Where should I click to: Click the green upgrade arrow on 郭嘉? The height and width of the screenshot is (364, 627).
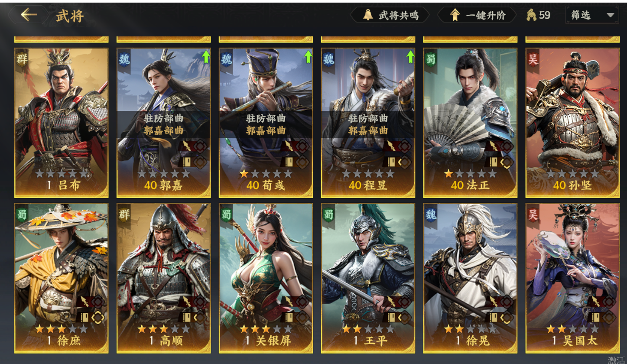206,56
